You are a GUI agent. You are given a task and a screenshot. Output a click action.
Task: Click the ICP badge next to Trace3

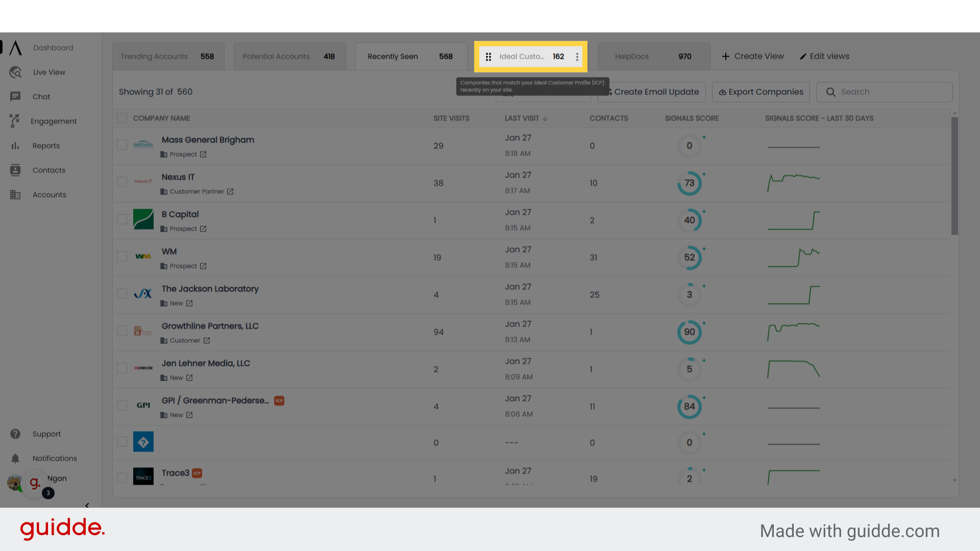197,473
